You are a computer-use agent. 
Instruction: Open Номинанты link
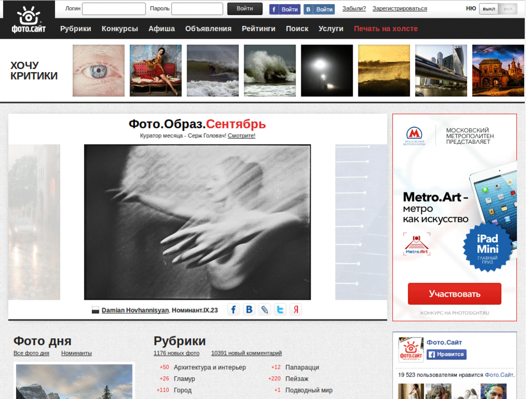tap(76, 353)
